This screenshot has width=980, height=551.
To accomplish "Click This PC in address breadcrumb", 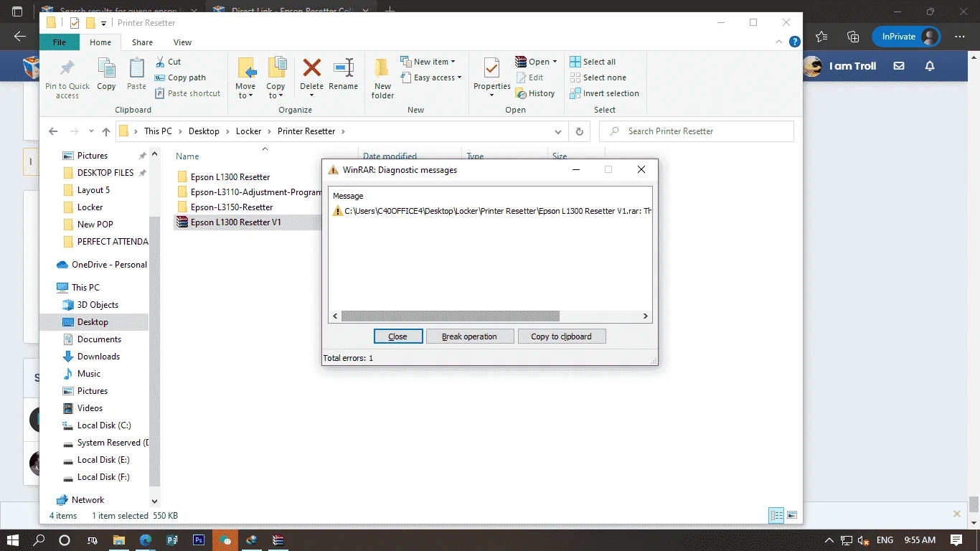I will (x=158, y=131).
